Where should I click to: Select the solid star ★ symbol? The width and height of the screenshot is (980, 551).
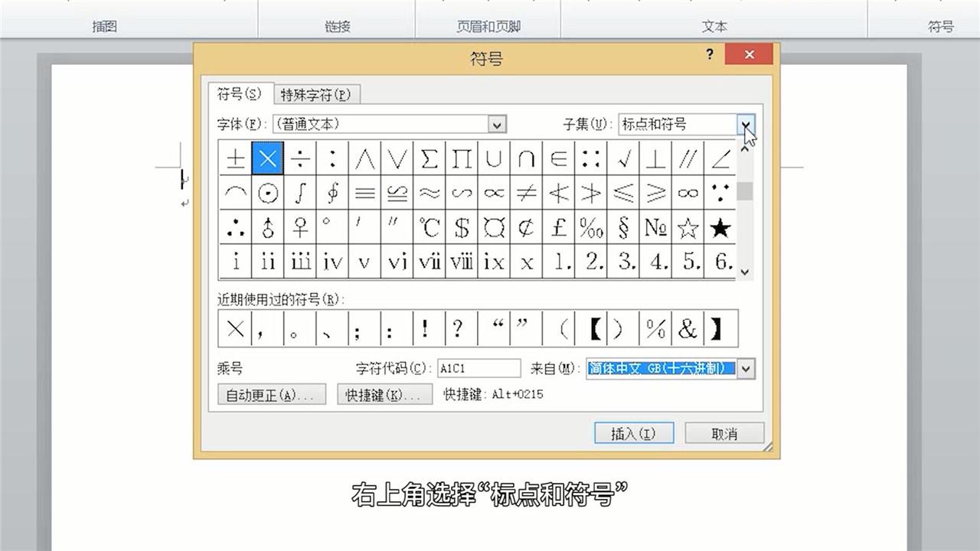click(720, 227)
